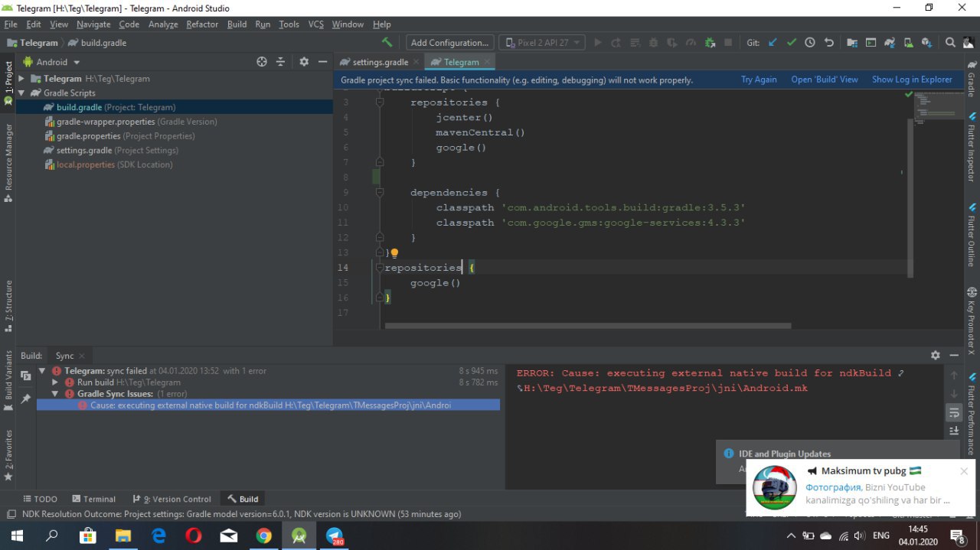Close the Telegram editor tab
Screen dimensions: 980x550
pyautogui.click(x=487, y=62)
